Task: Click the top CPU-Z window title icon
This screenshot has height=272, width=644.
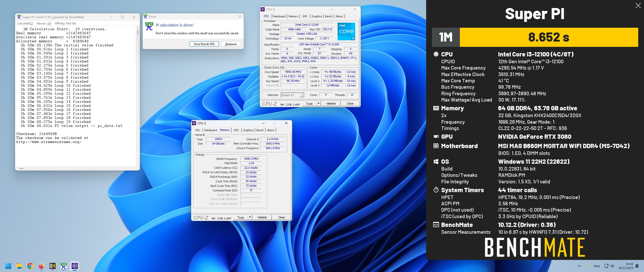Action: click(263, 9)
